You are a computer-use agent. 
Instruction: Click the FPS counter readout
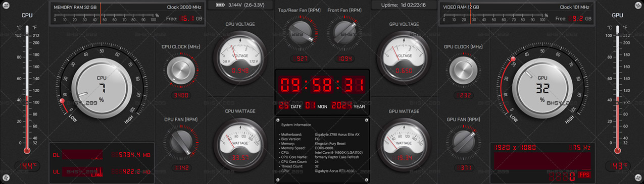[x=569, y=176]
